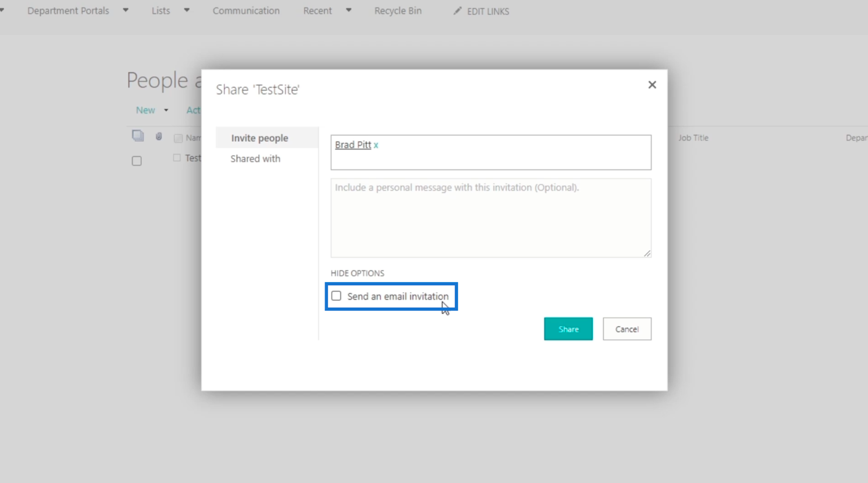Click the Share 'TestSite' dialog title
The height and width of the screenshot is (483, 868).
(258, 90)
